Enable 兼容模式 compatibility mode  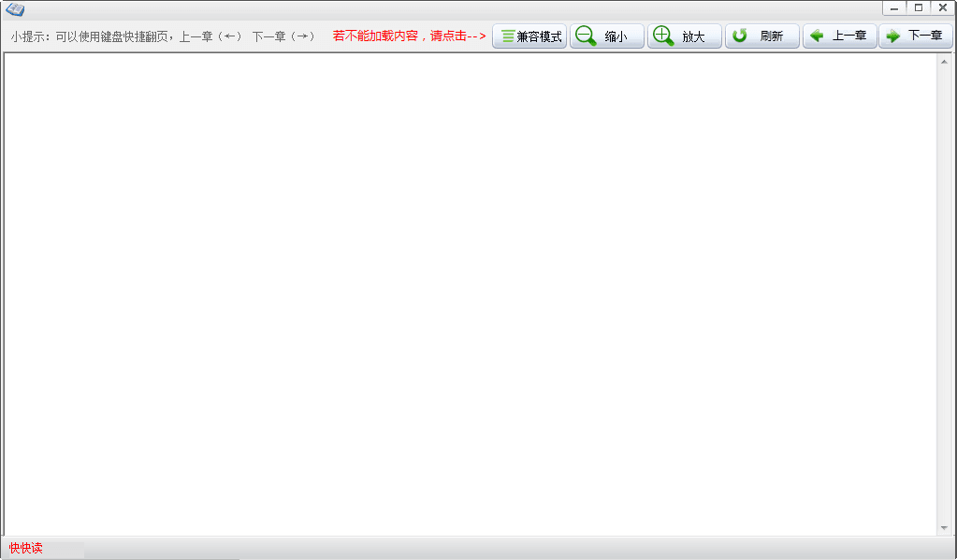click(529, 36)
